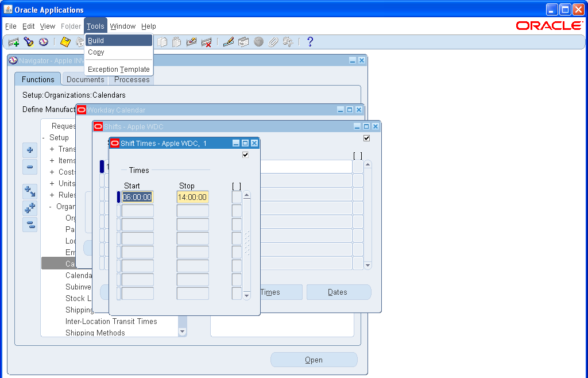Click the Save toolbar icon
The width and height of the screenshot is (588, 378).
click(x=64, y=41)
